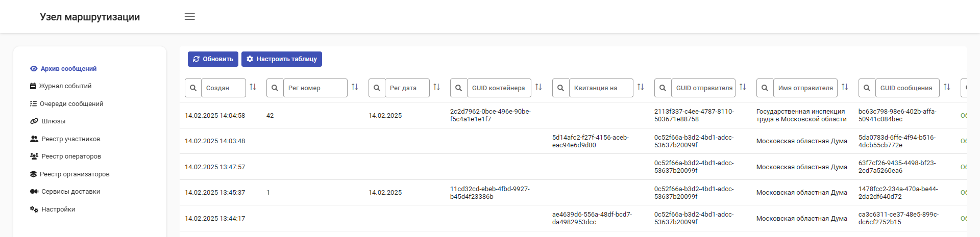Viewport: 980px width, 237px height.
Task: Click search icon beside Рег номер filter
Action: tap(275, 88)
